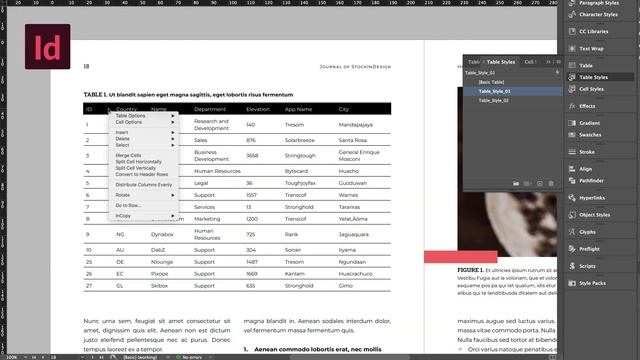Expand the InCopy submenu arrow
The width and height of the screenshot is (640, 360).
point(173,216)
